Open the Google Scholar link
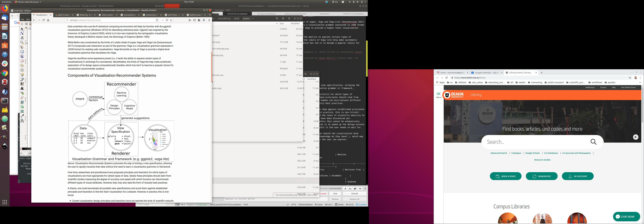Viewport: 644px width, 224px height. (x=532, y=153)
